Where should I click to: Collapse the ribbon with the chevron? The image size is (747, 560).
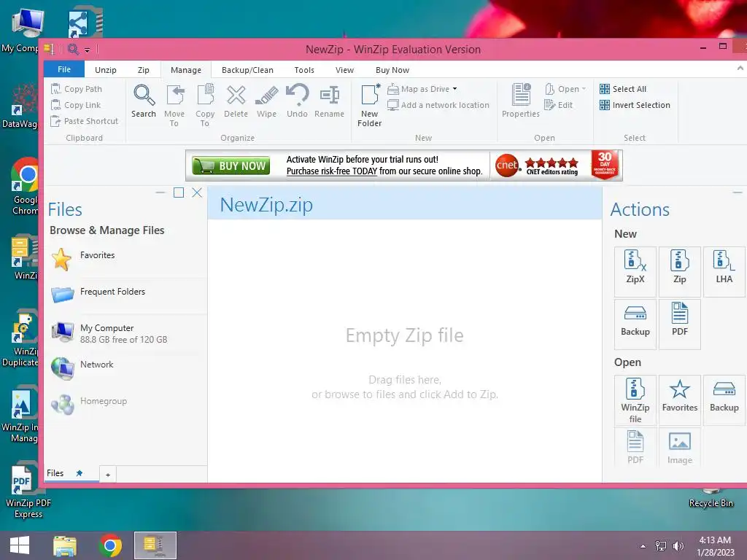[740, 69]
